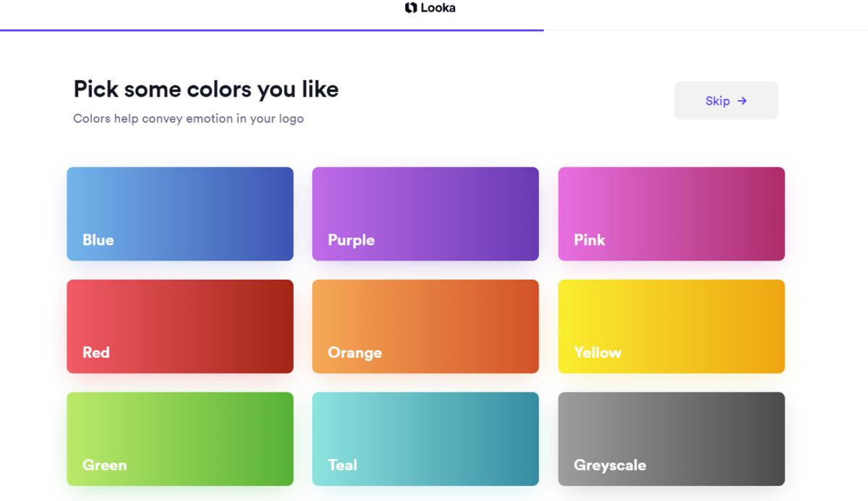868x501 pixels.
Task: Click the subtitle about colors conveying emotion
Action: coord(188,119)
